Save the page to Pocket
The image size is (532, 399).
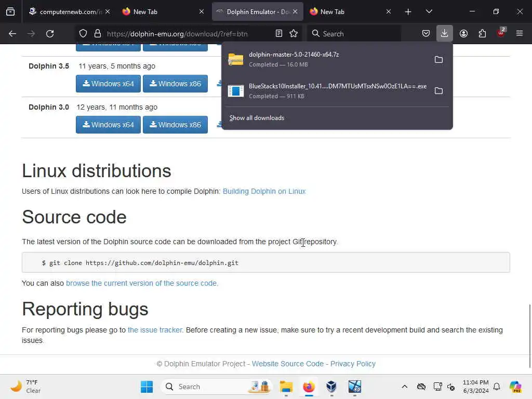[426, 34]
